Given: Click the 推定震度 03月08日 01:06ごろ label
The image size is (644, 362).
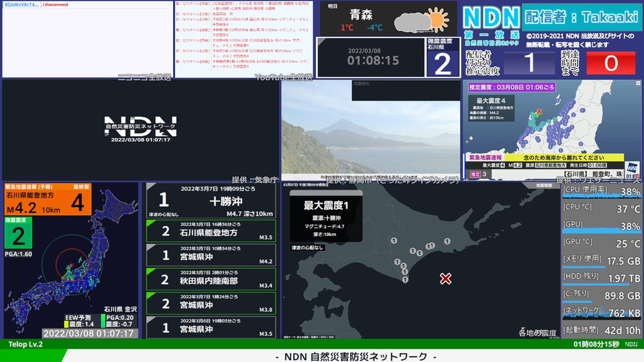Looking at the screenshot, I should 512,87.
